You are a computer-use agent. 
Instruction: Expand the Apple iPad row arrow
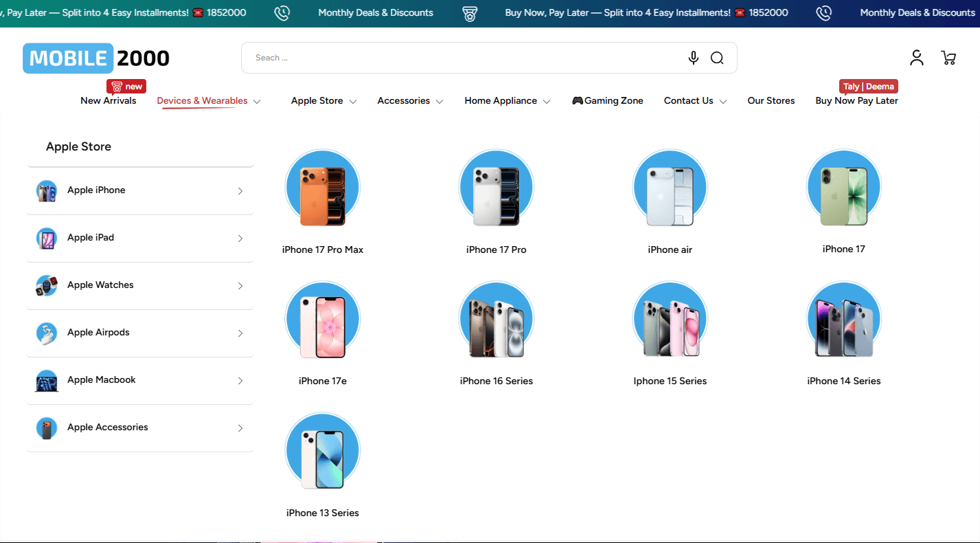tap(240, 239)
